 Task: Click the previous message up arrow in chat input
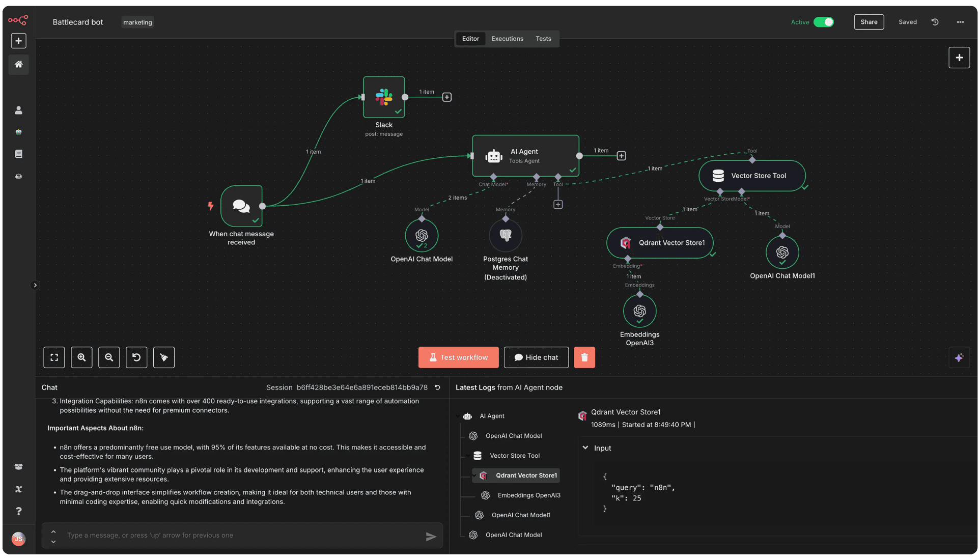(x=53, y=531)
